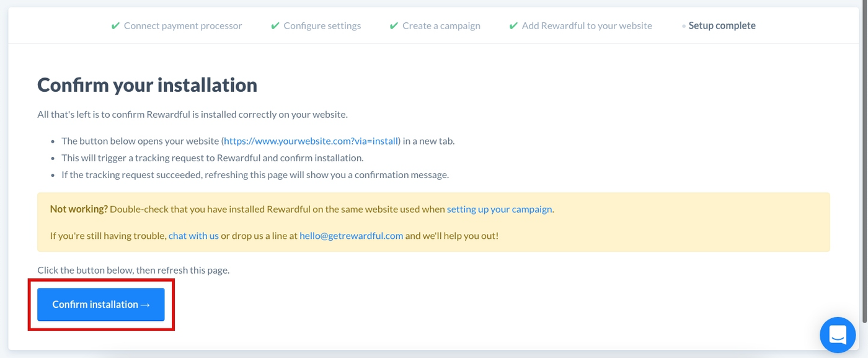Click the 'Click the button below' instruction text
Image resolution: width=868 pixels, height=358 pixels.
[133, 271]
